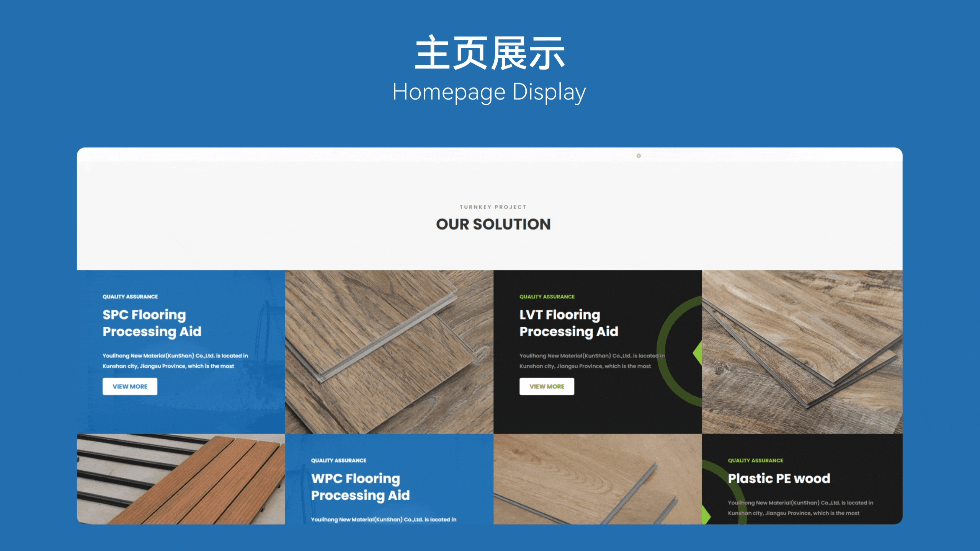Click the Homepage Display title text
The height and width of the screenshot is (551, 980).
click(x=489, y=92)
